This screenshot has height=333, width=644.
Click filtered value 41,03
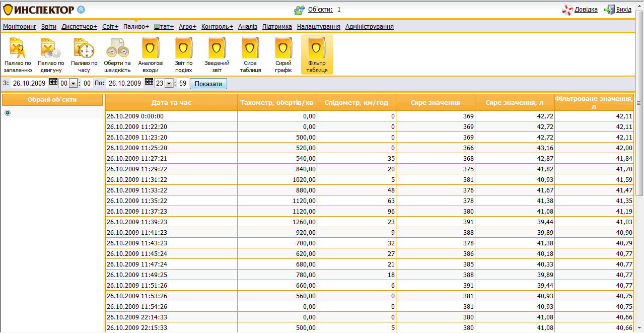[x=624, y=222]
